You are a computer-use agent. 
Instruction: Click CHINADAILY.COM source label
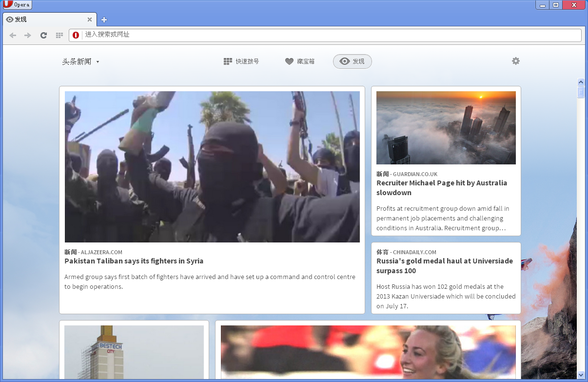pos(414,252)
